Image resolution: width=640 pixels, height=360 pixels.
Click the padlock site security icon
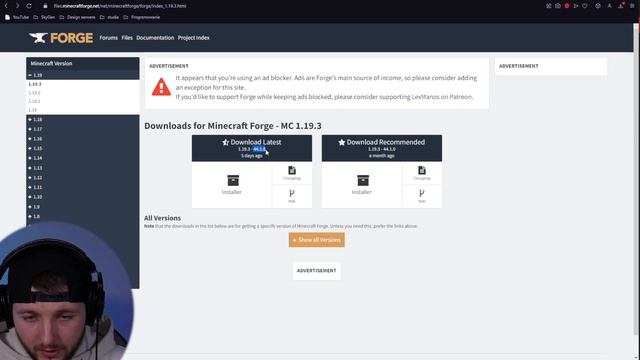[45, 6]
